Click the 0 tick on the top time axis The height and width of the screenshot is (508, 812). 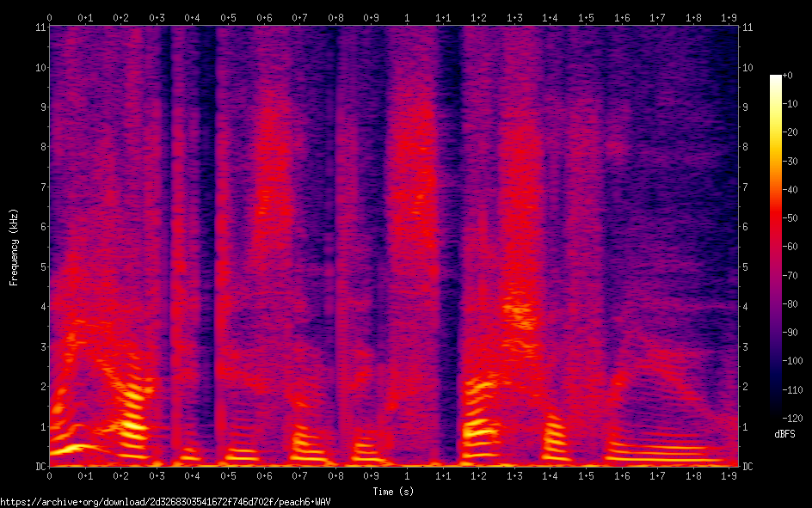[49, 17]
